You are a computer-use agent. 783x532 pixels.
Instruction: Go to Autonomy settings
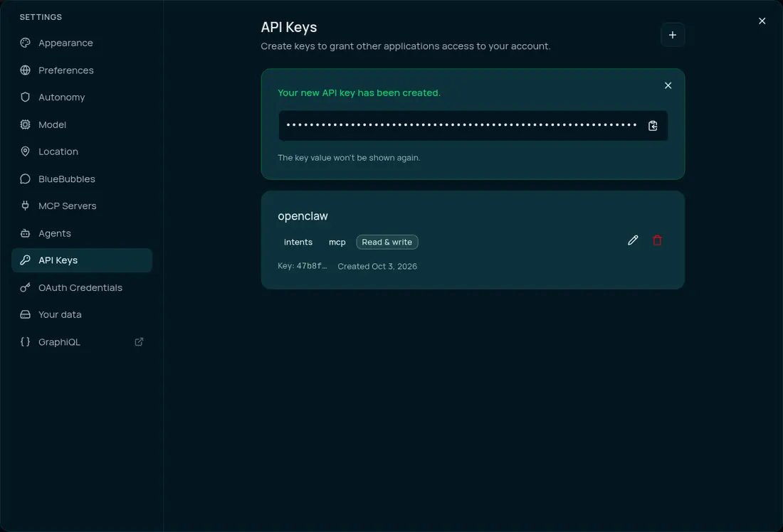point(82,97)
